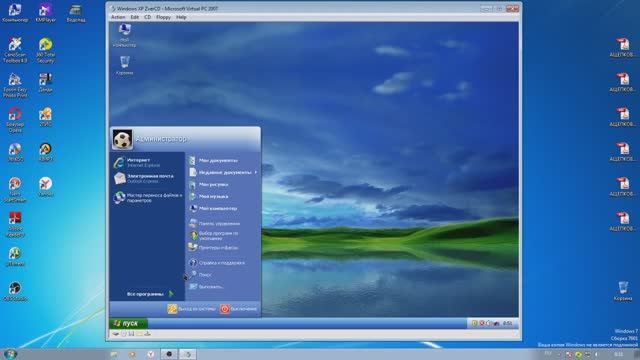The height and width of the screenshot is (360, 640).
Task: Click the red X security icon in XP tray
Action: click(x=482, y=323)
